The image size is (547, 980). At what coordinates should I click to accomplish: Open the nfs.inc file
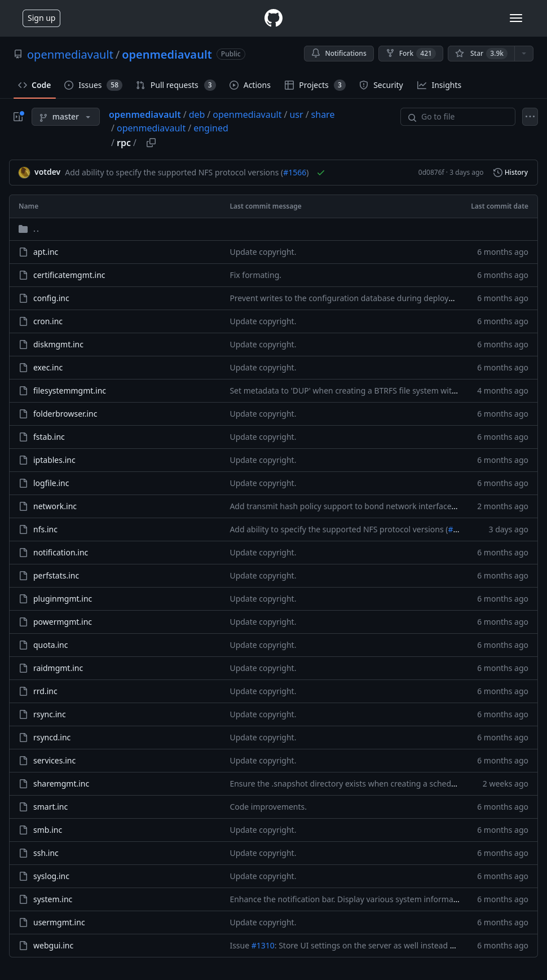tap(45, 529)
